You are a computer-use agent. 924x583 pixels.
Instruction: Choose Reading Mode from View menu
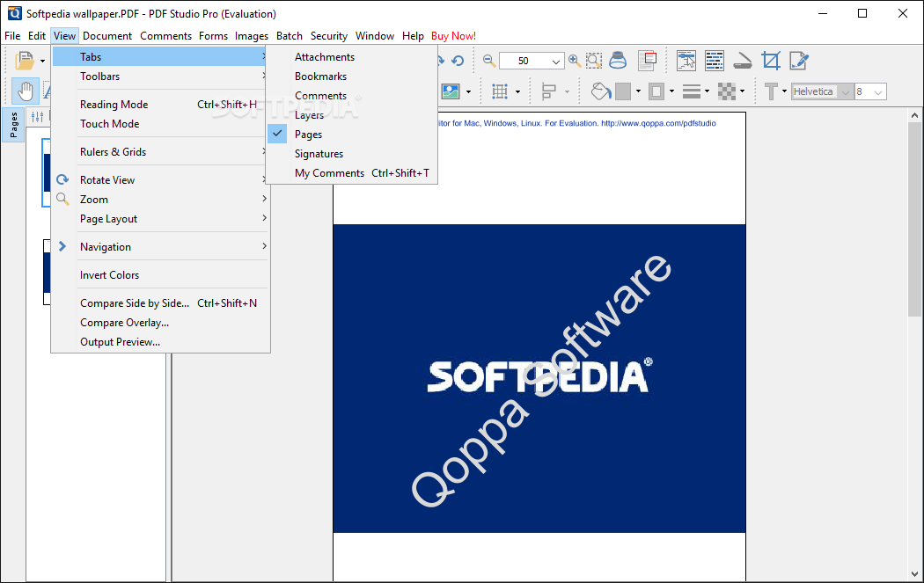[161, 105]
